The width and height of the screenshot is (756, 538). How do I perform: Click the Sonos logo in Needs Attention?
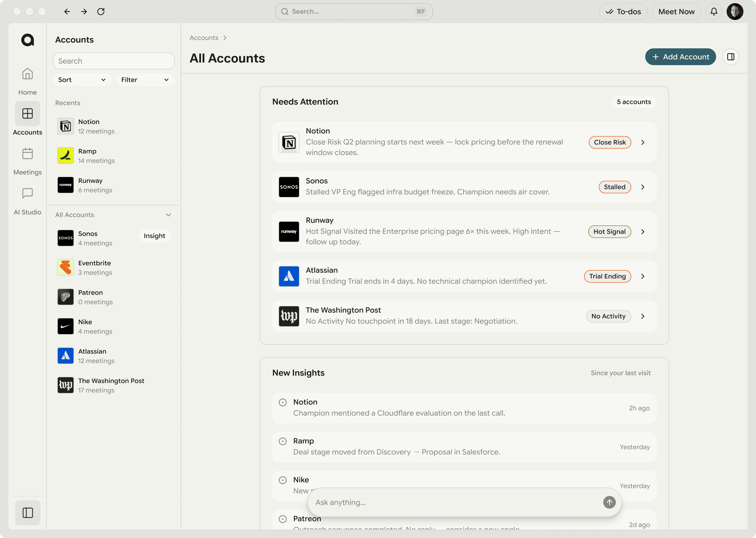click(x=289, y=187)
